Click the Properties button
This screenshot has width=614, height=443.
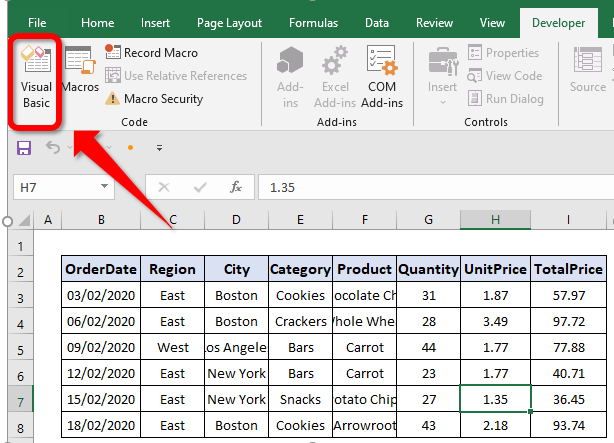[503, 52]
